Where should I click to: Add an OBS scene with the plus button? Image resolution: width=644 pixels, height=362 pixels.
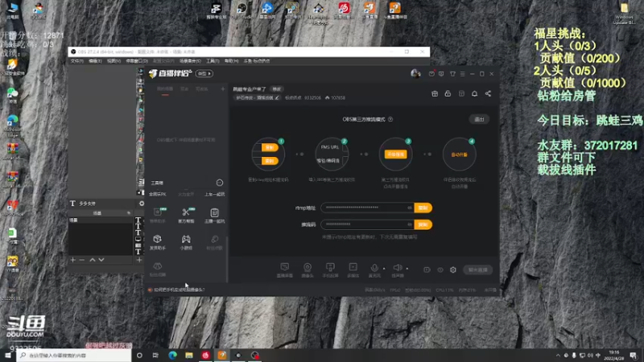coord(72,260)
